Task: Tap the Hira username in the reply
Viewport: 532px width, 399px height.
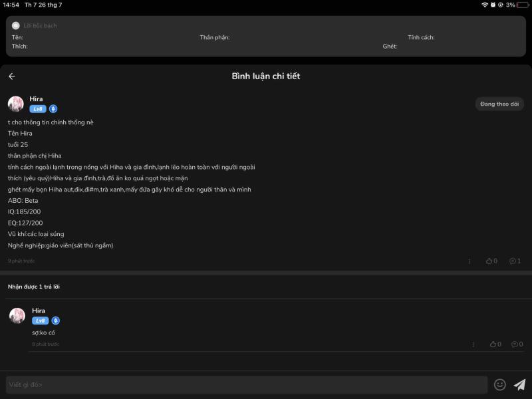Action: tap(39, 311)
